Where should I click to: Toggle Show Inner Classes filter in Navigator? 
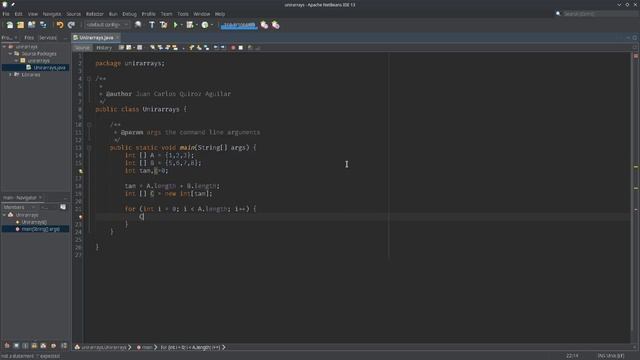pyautogui.click(x=44, y=346)
